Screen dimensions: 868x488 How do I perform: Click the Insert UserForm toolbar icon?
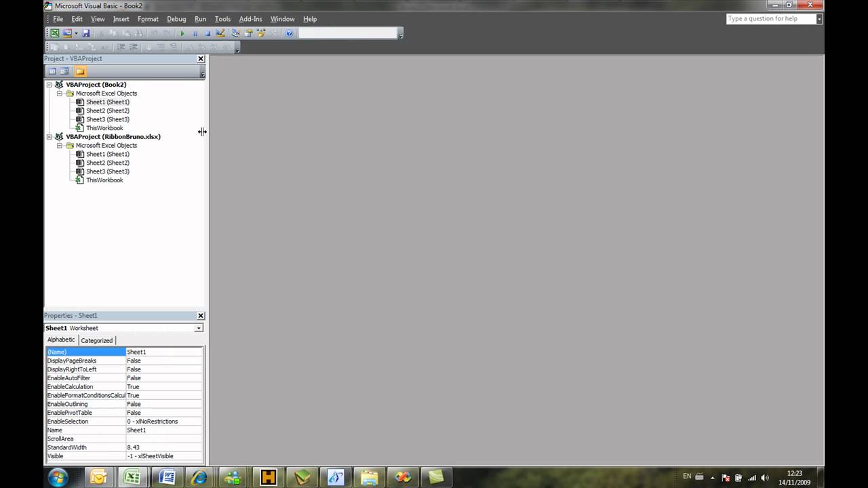click(67, 33)
